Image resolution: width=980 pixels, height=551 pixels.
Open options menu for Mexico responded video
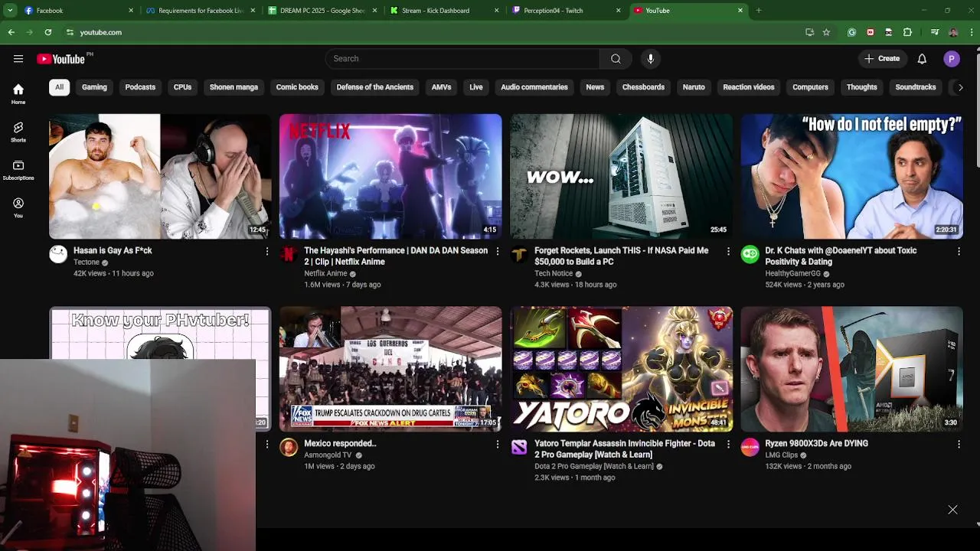pos(498,444)
